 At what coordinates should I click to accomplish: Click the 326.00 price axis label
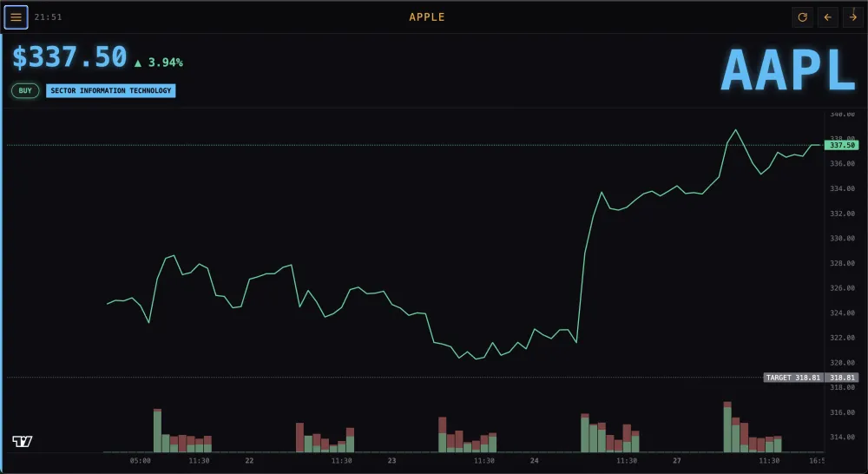[841, 288]
